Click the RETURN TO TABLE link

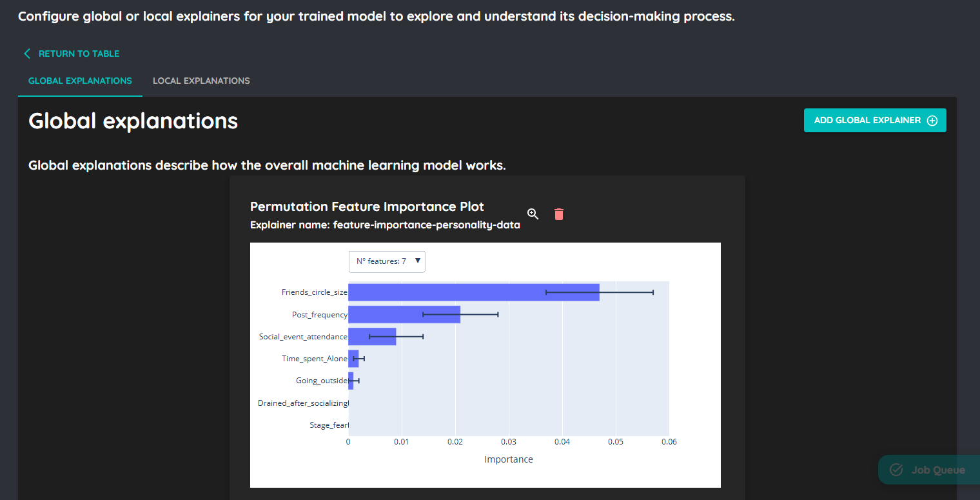coord(79,54)
